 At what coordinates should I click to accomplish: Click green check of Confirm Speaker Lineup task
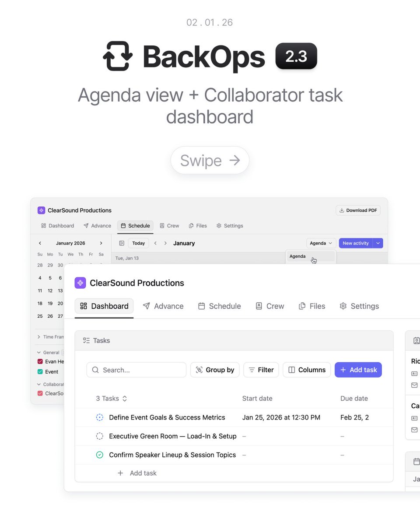99,455
